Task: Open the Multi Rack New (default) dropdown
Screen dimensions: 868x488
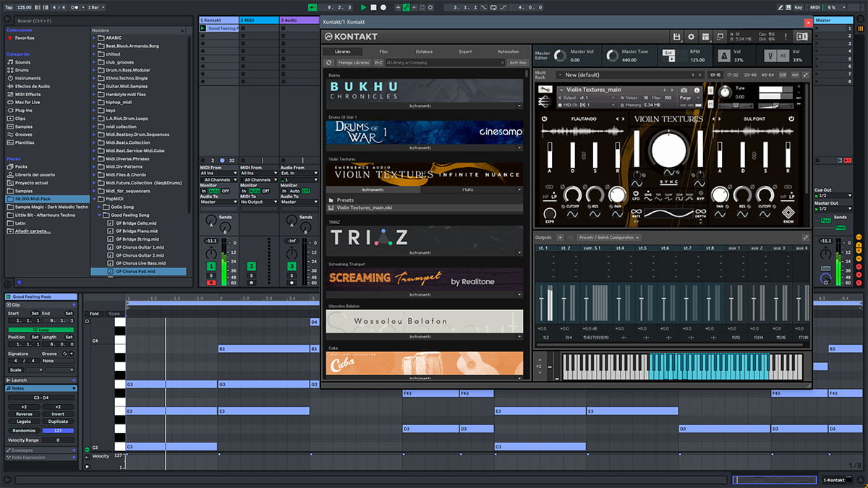Action: 629,74
